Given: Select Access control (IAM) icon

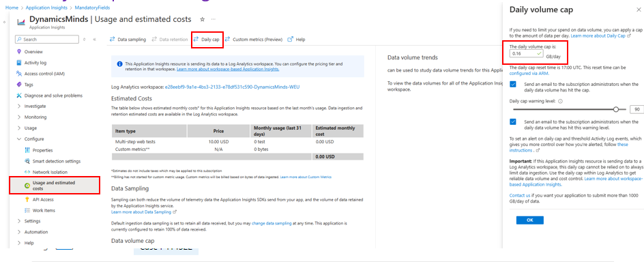Looking at the screenshot, I should [18, 74].
